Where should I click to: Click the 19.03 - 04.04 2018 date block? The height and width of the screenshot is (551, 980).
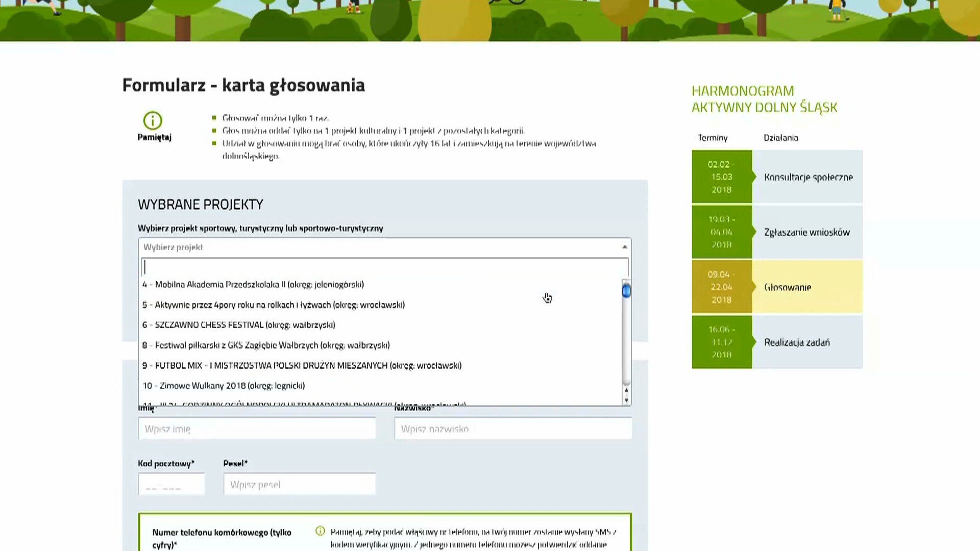(x=722, y=232)
